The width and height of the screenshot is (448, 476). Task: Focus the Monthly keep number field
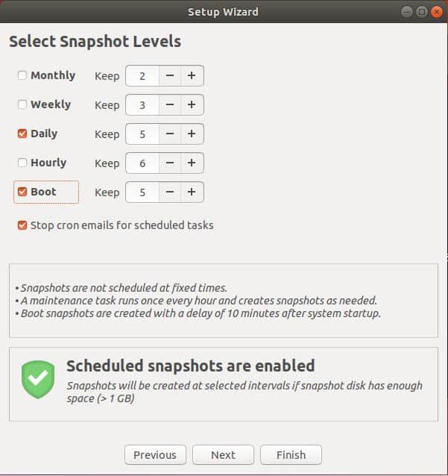[142, 75]
